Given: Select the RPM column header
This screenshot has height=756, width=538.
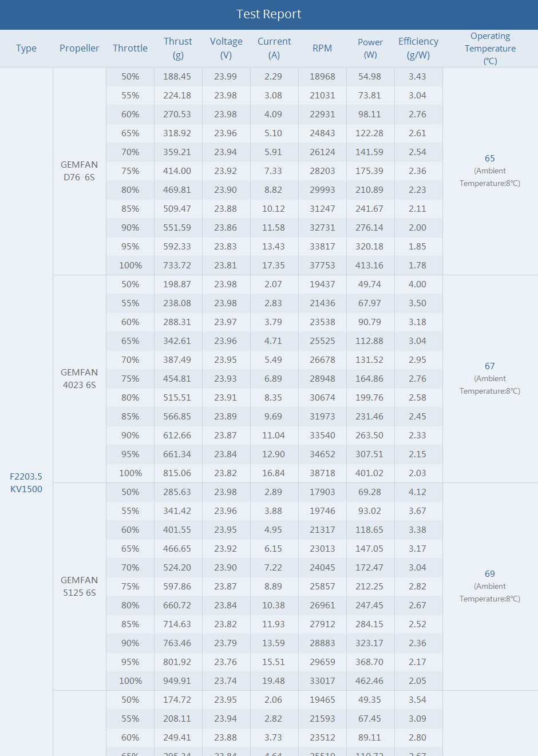Looking at the screenshot, I should click(322, 48).
